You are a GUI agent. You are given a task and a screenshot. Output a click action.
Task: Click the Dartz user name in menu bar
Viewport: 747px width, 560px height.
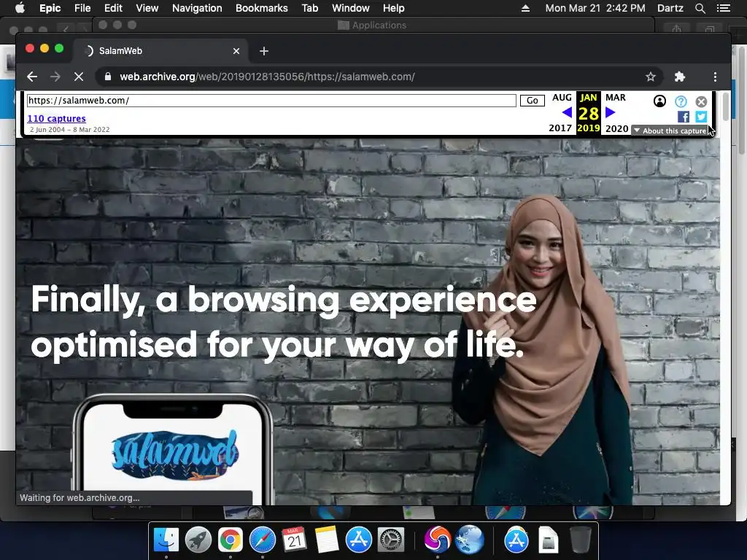[670, 8]
